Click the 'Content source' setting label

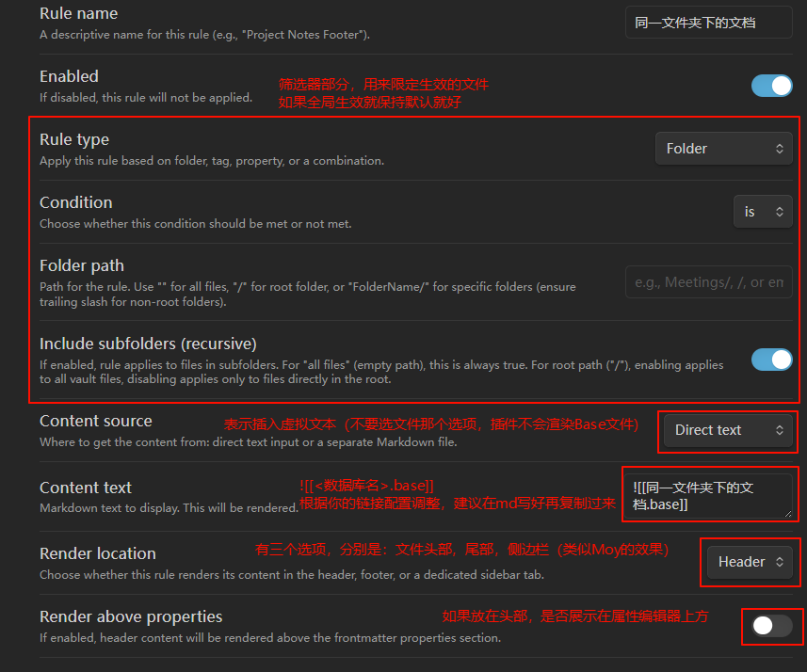click(x=96, y=421)
